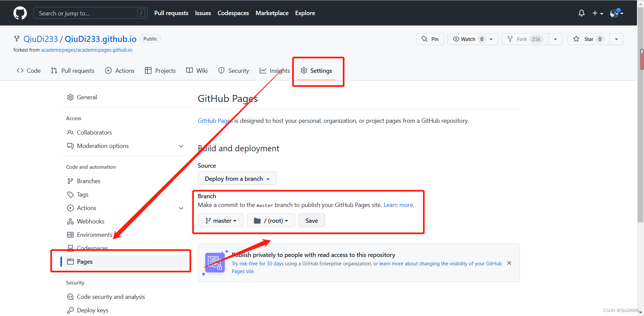Open the QiuDi233 owner link
This screenshot has width=644, height=316.
(x=41, y=39)
